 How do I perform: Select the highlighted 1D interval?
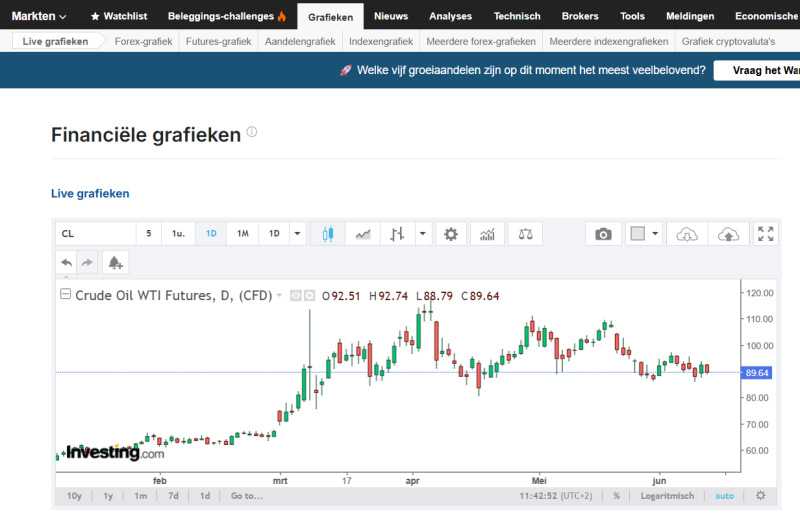pyautogui.click(x=211, y=234)
